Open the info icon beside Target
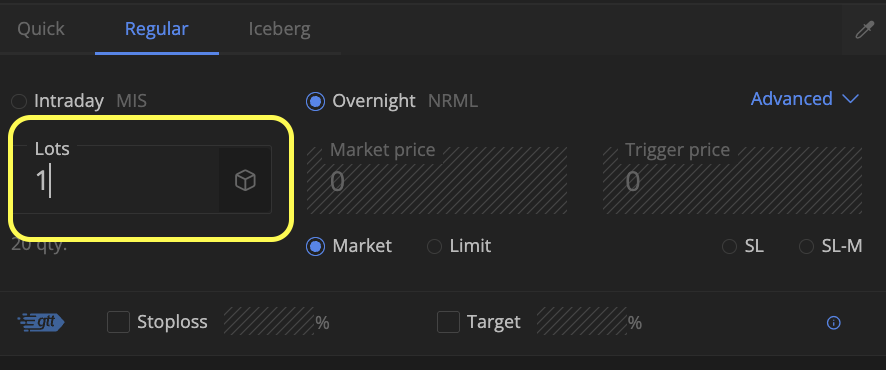This screenshot has height=370, width=886. pos(833,323)
